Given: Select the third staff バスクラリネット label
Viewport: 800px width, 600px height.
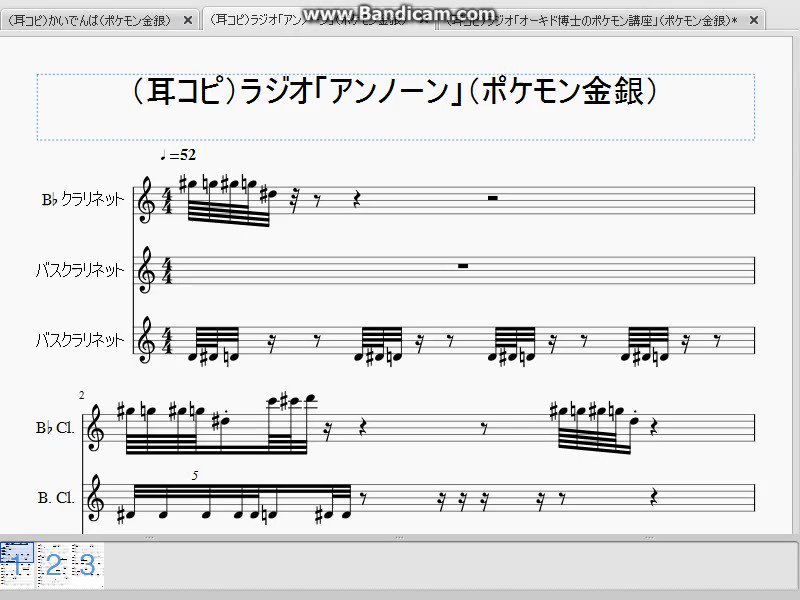Looking at the screenshot, I should 80,340.
